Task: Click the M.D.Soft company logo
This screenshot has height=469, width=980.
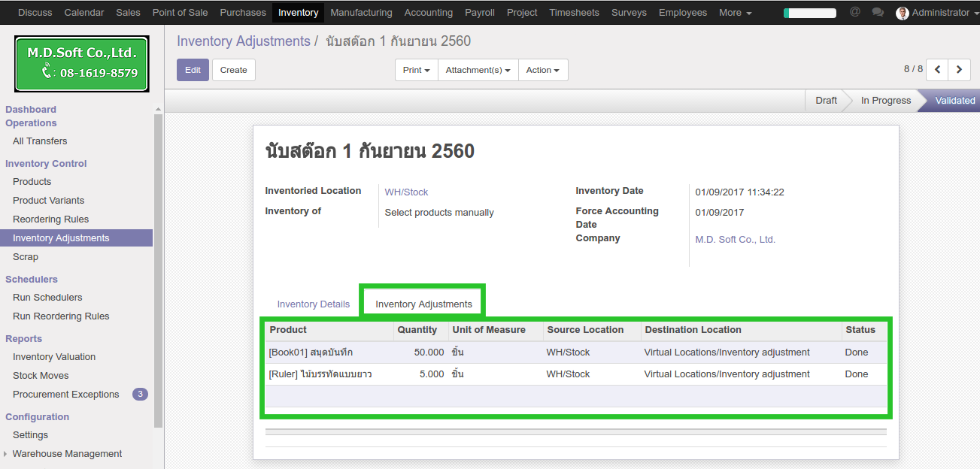Action: tap(82, 63)
